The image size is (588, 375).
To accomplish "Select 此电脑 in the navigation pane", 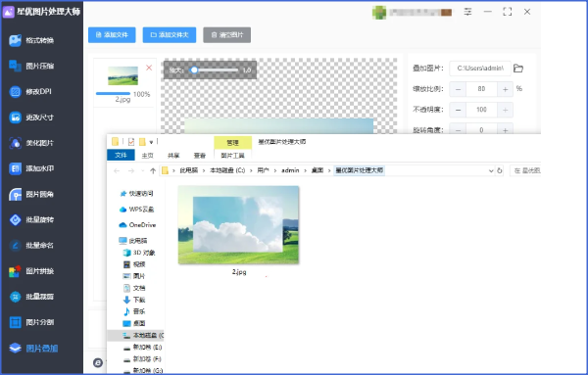I will 133,241.
